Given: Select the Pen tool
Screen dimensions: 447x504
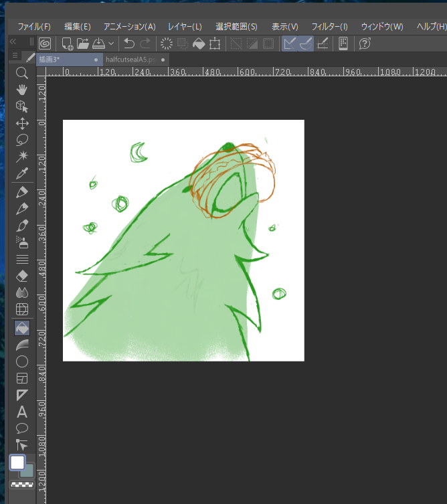Looking at the screenshot, I should click(22, 192).
